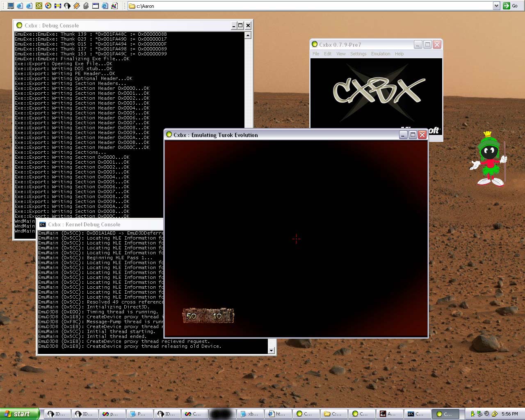The image size is (525, 420).
Task: Click the ammo counter showing 50 and 10
Action: pos(208,316)
